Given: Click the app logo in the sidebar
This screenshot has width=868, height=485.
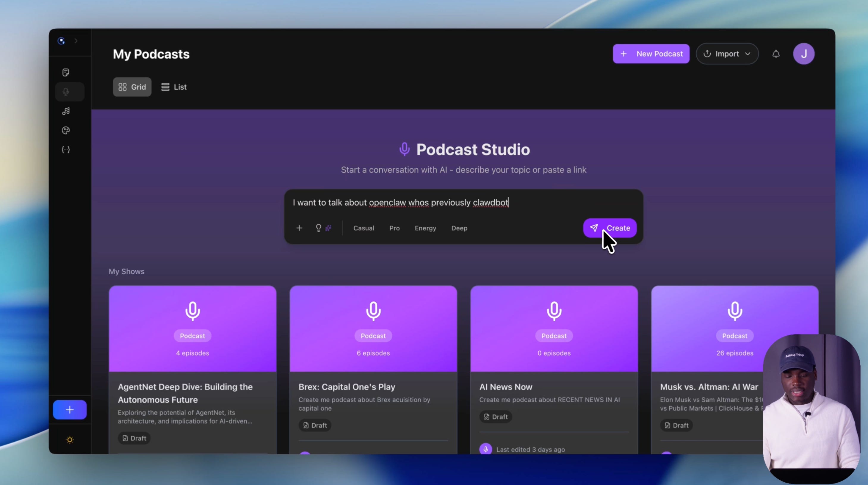Looking at the screenshot, I should pos(61,41).
